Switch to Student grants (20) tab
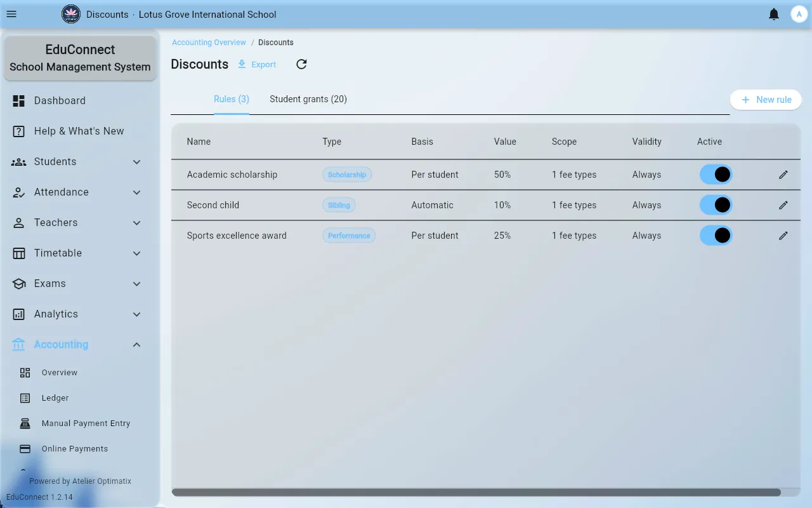This screenshot has width=812, height=508. [308, 99]
